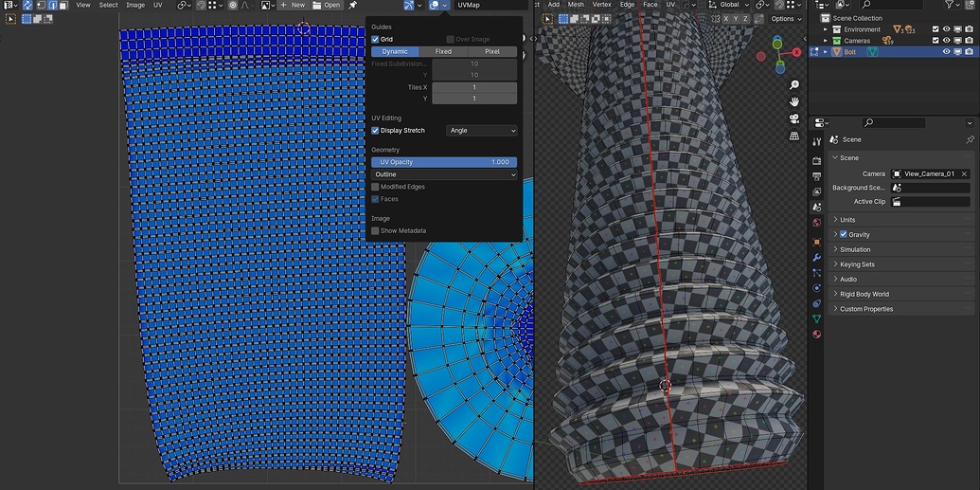Open the View menu in UV editor
The width and height of the screenshot is (980, 490).
pyautogui.click(x=83, y=5)
